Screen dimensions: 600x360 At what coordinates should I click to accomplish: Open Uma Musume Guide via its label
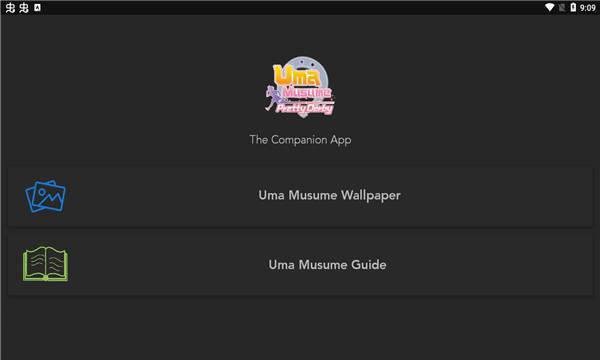[327, 265]
